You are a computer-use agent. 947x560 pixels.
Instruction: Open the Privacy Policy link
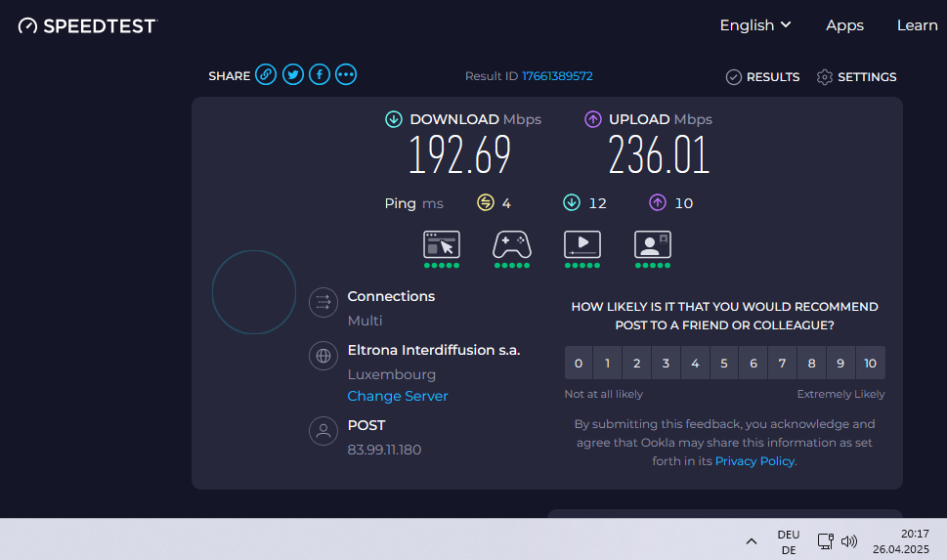[x=754, y=461]
